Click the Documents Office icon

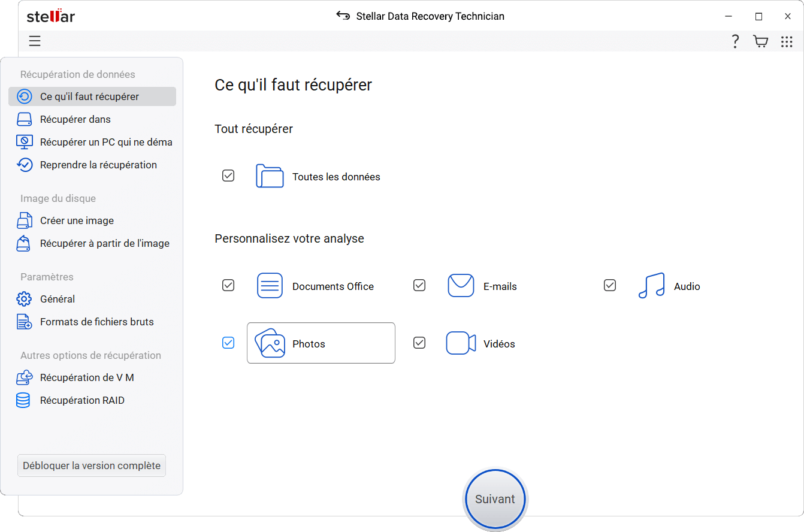(x=270, y=286)
